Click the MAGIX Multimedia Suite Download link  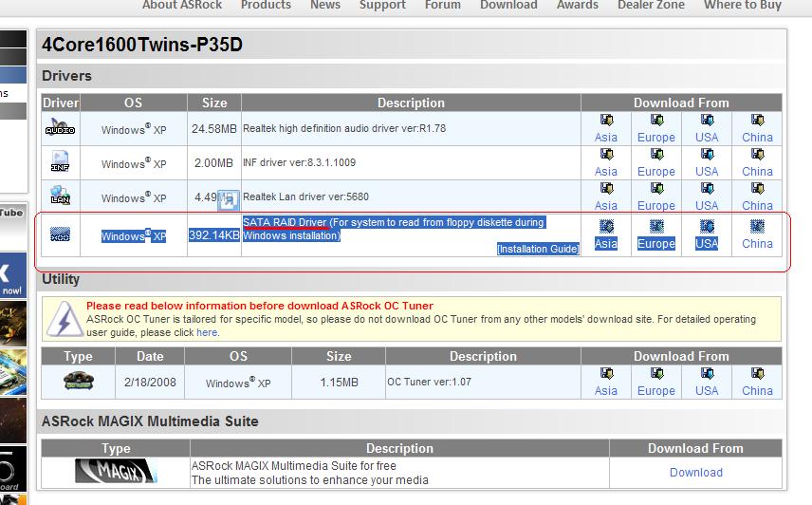(696, 473)
